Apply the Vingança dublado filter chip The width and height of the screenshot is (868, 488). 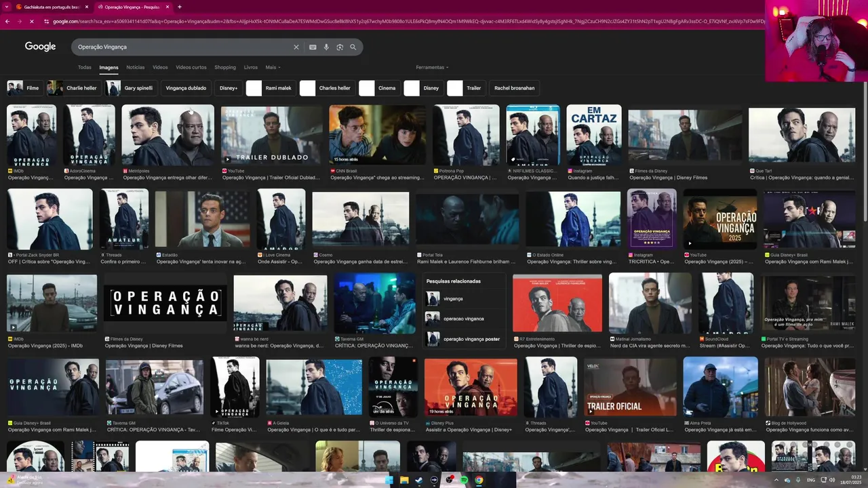click(186, 88)
